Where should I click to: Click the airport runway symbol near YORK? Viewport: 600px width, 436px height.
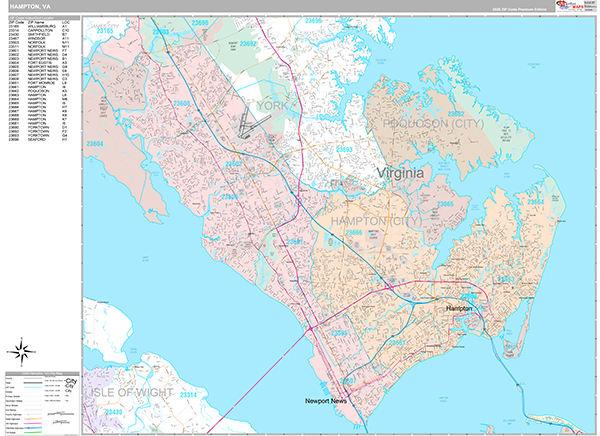tap(249, 124)
